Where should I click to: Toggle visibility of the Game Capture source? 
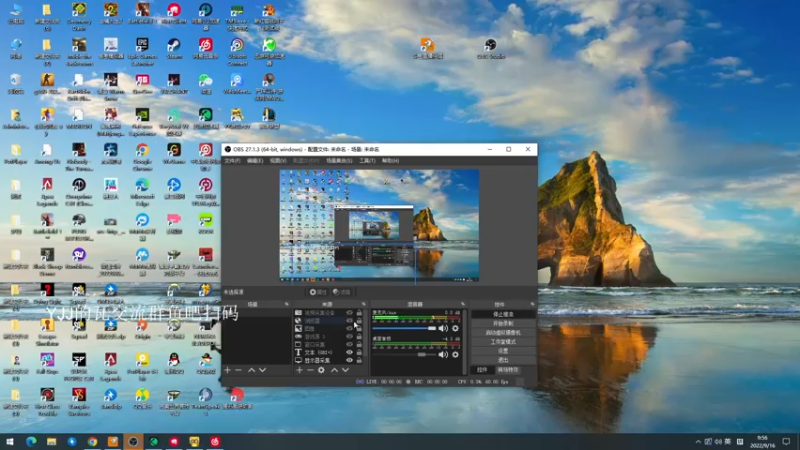(349, 337)
